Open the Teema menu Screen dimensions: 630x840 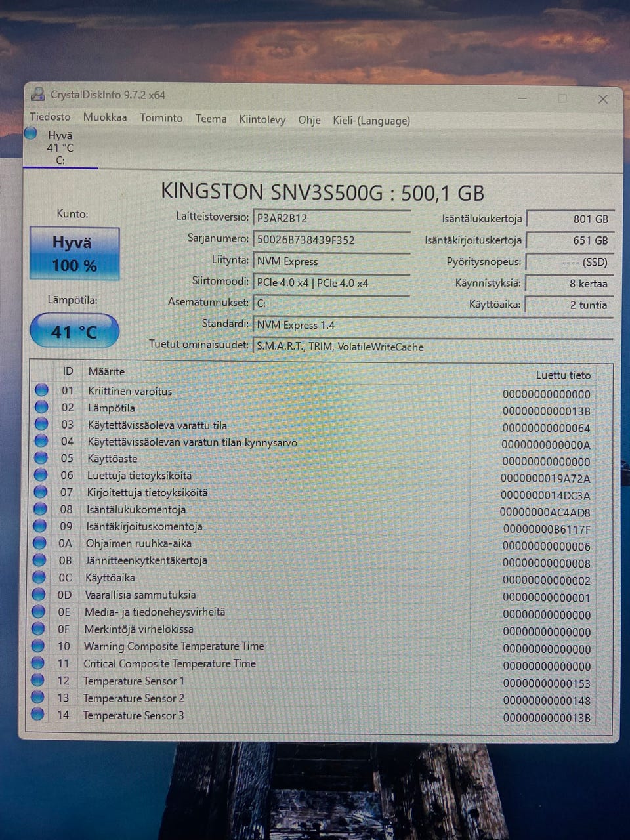click(x=211, y=118)
